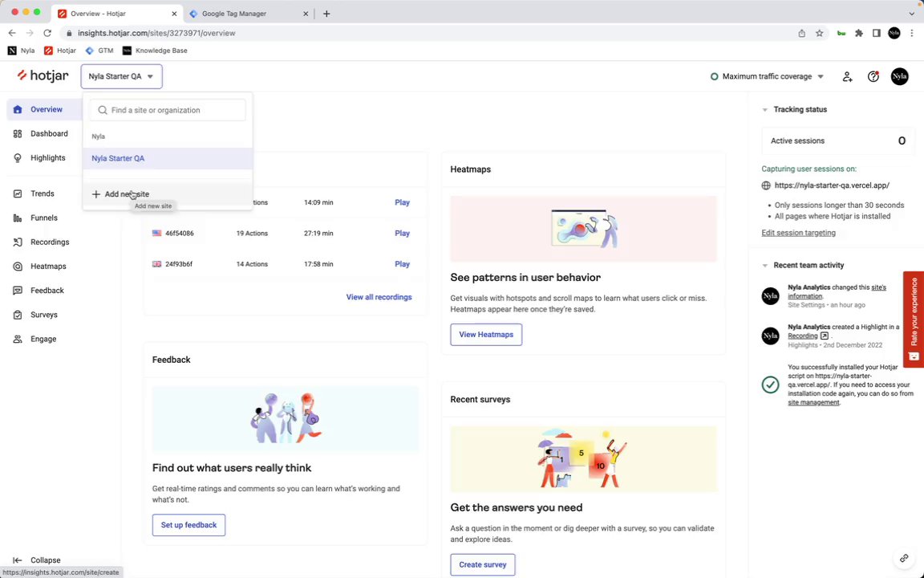Click the Rate your experience tab
This screenshot has height=578, width=924.
point(914,319)
